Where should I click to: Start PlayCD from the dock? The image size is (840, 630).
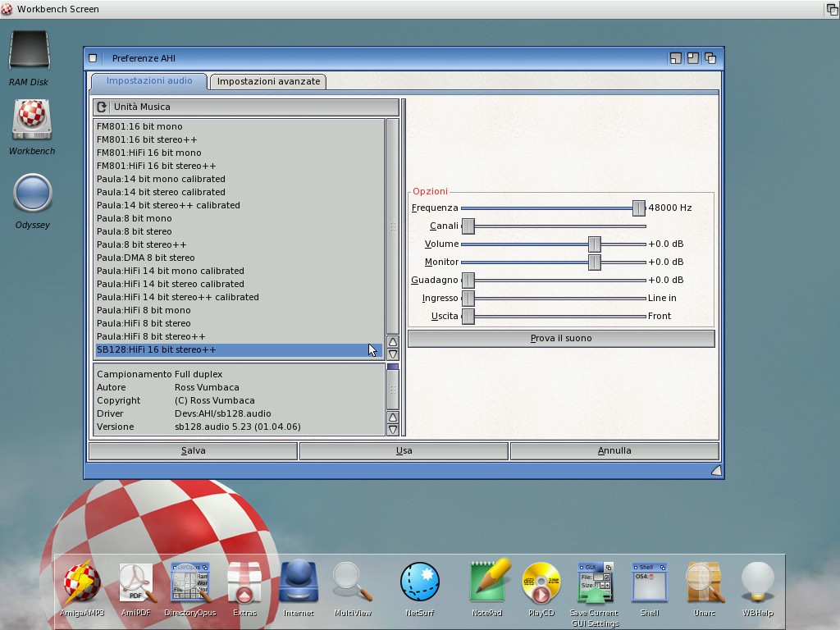pyautogui.click(x=541, y=583)
